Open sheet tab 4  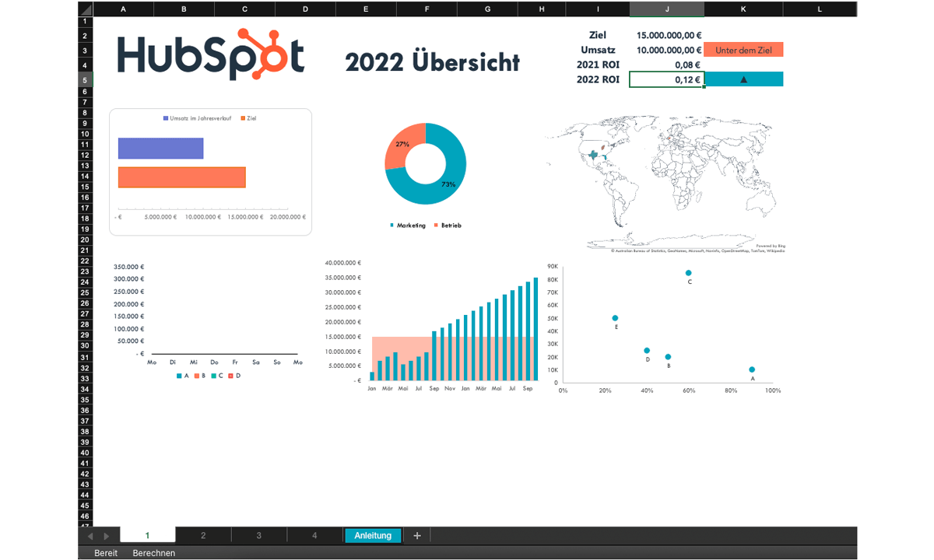coord(314,535)
